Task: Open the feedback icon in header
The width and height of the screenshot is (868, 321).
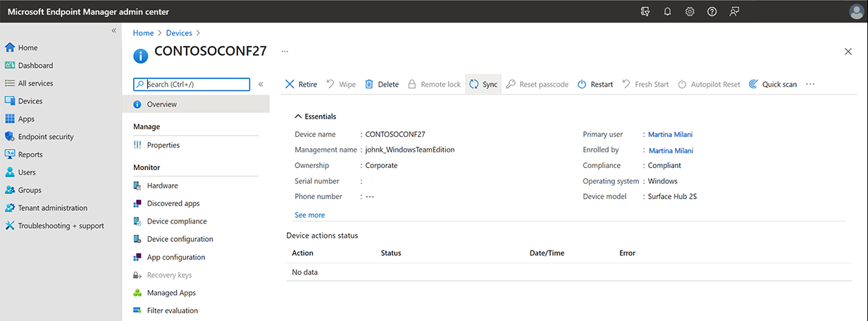Action: point(734,11)
